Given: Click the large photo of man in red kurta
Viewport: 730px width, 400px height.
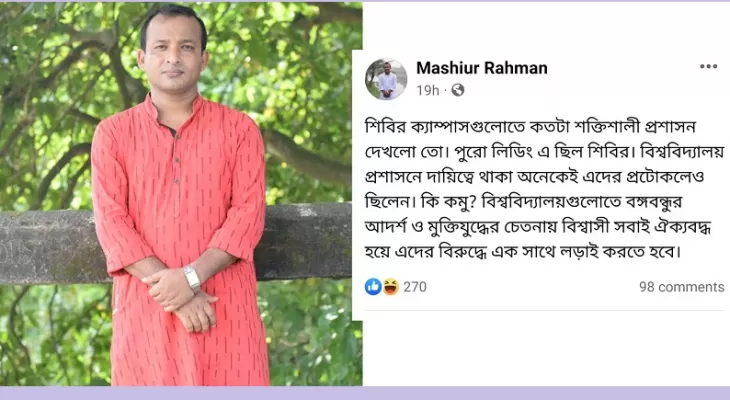Looking at the screenshot, I should 181,194.
